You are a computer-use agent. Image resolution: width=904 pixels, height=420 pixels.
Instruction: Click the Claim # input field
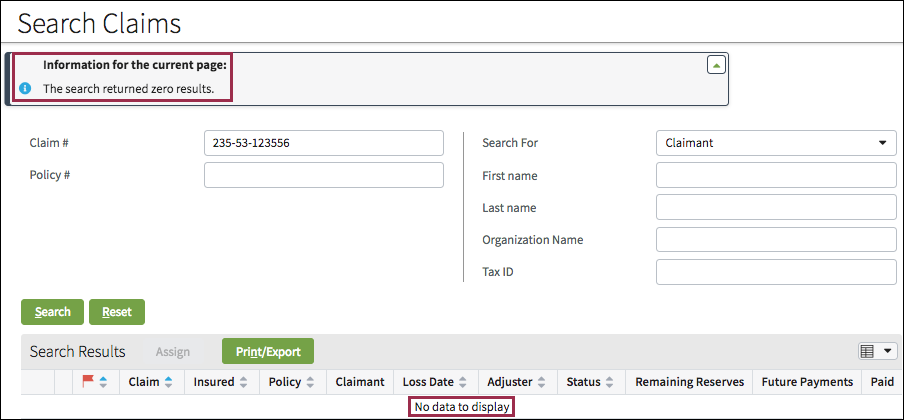pyautogui.click(x=324, y=143)
